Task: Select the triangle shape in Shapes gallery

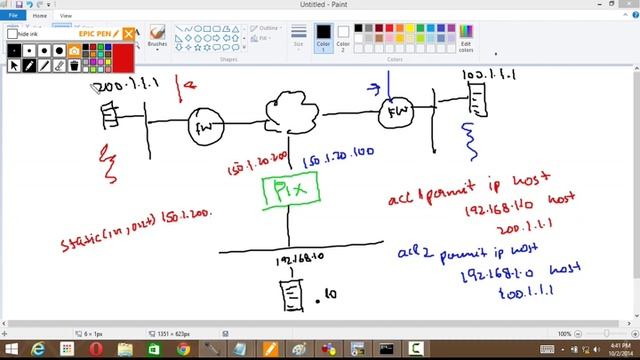Action: pos(236,29)
